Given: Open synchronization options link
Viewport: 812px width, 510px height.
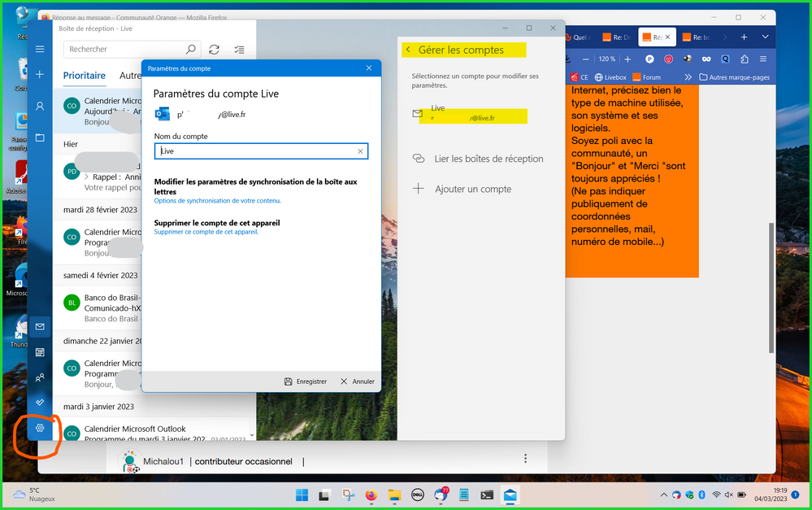Looking at the screenshot, I should click(x=218, y=201).
